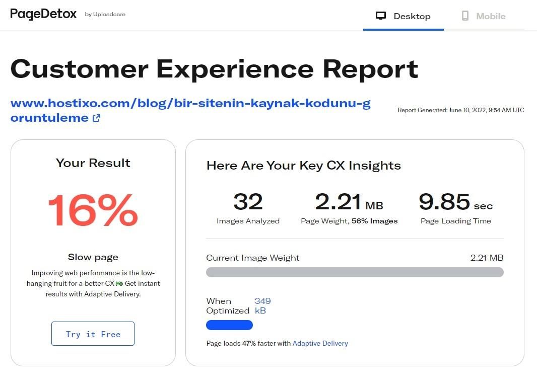
Task: Click the gray Current Image Weight bar
Action: [354, 272]
